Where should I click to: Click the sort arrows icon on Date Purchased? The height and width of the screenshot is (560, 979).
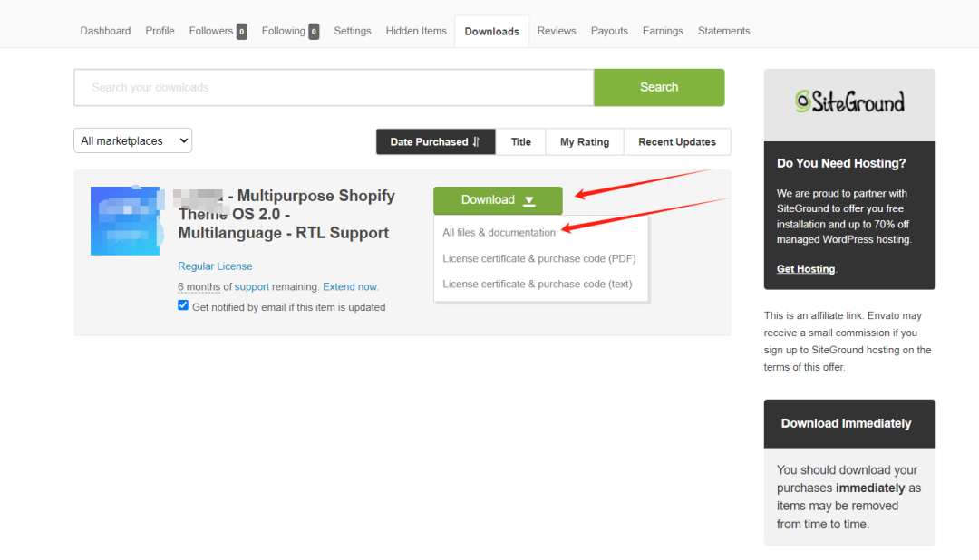[x=477, y=142]
